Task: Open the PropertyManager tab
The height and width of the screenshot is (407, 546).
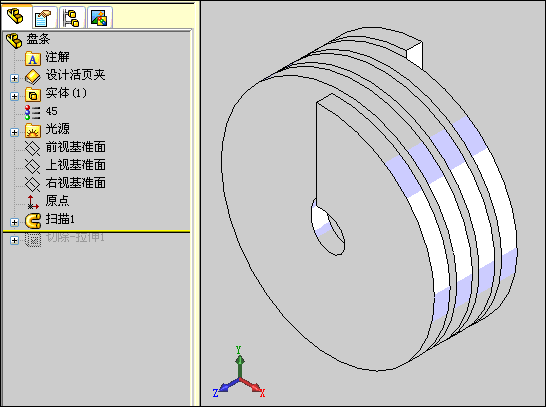Action: pyautogui.click(x=44, y=17)
